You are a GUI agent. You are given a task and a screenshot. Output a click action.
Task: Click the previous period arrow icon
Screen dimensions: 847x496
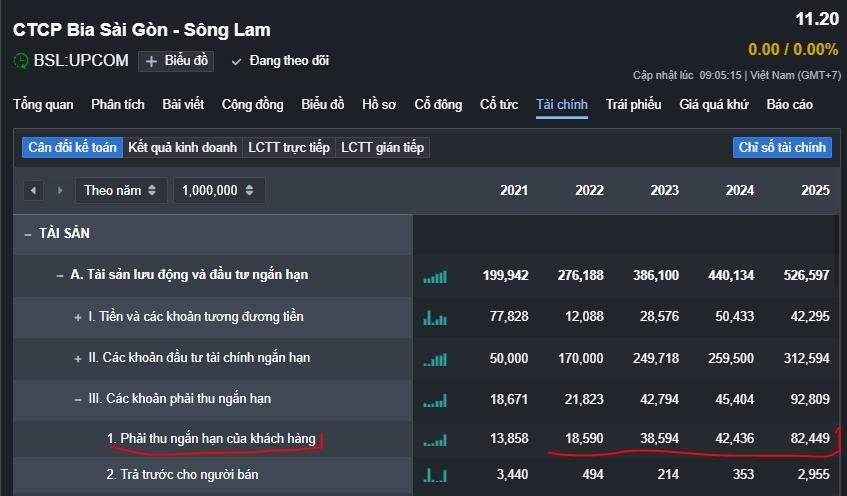coord(34,190)
